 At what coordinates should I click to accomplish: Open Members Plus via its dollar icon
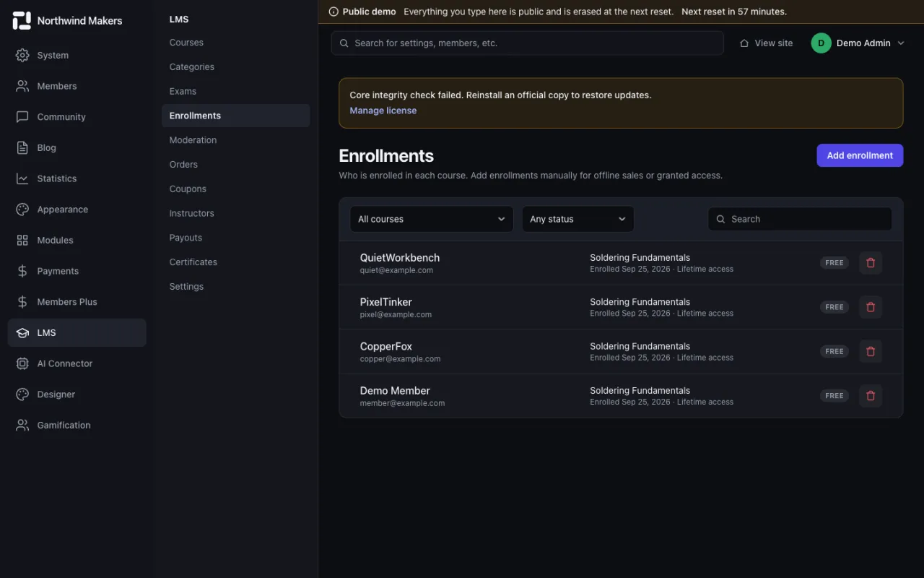coord(22,302)
